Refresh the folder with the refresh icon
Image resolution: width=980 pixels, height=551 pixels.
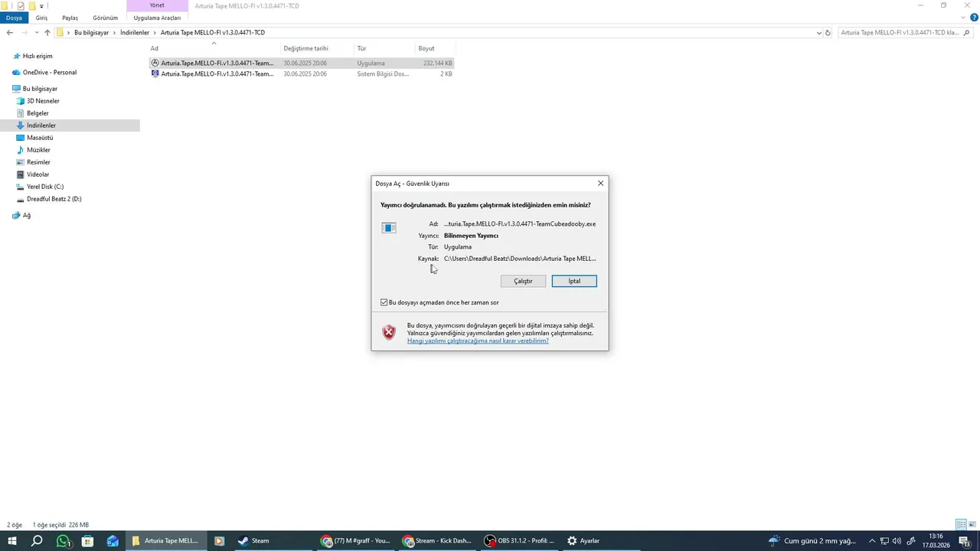828,33
